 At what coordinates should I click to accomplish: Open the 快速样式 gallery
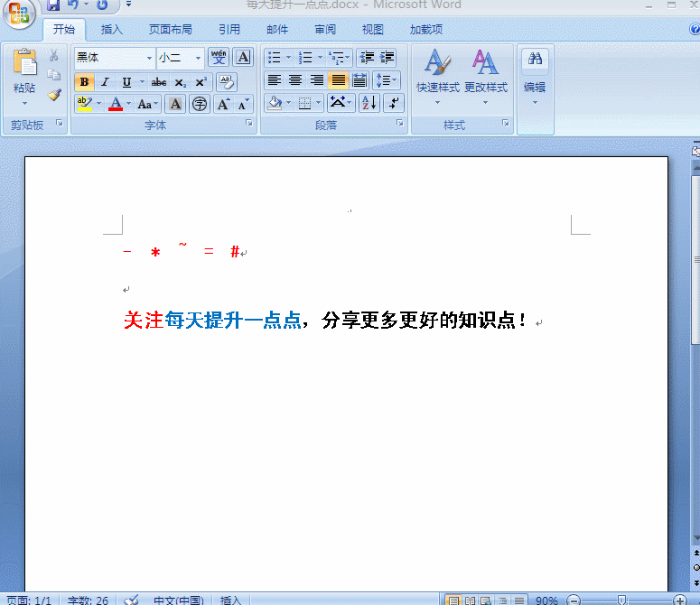click(x=437, y=77)
